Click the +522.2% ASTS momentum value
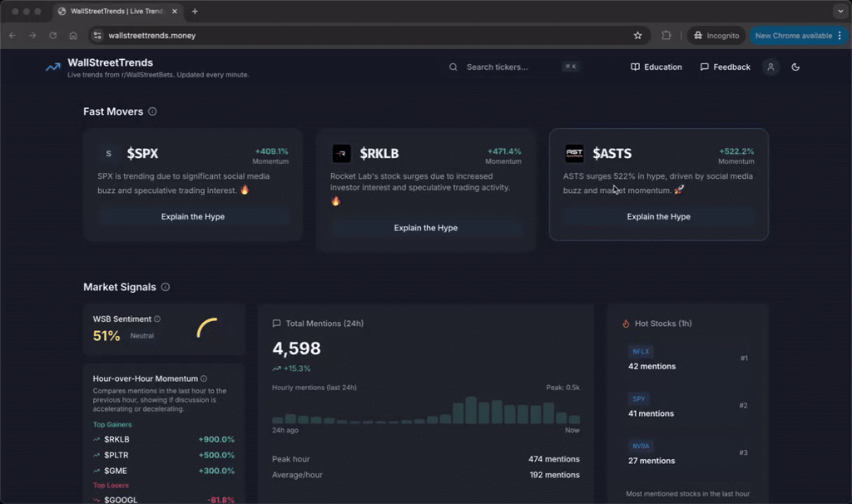Image resolution: width=852 pixels, height=504 pixels. coord(736,151)
